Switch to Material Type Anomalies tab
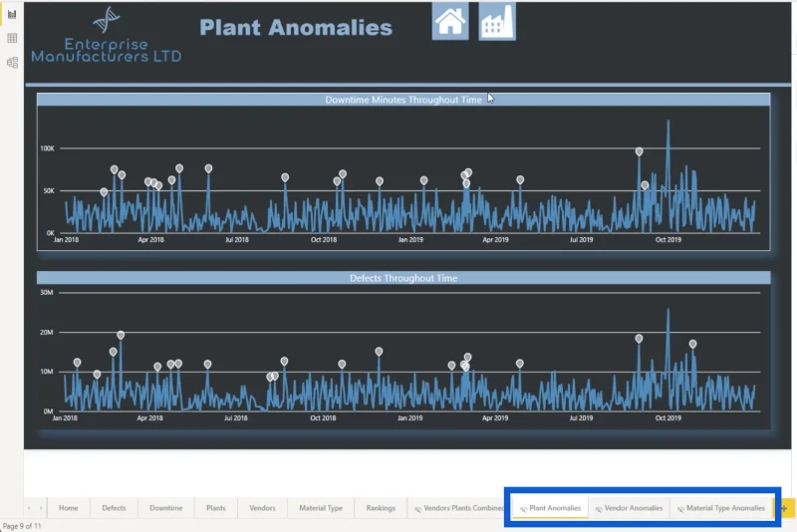The height and width of the screenshot is (532, 797). pyautogui.click(x=720, y=508)
